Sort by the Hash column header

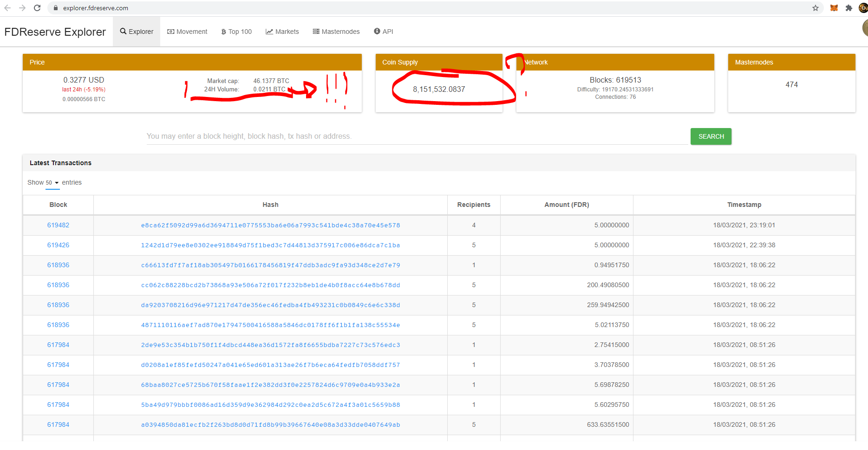tap(270, 205)
